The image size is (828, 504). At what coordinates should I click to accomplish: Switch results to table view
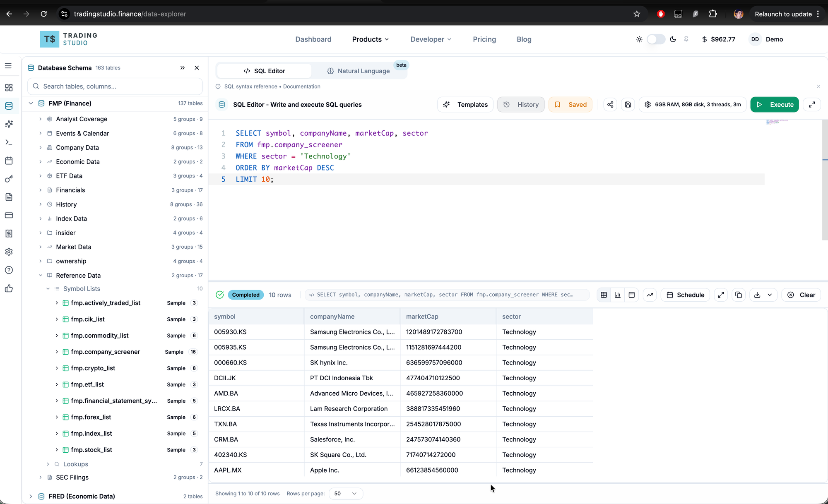604,295
